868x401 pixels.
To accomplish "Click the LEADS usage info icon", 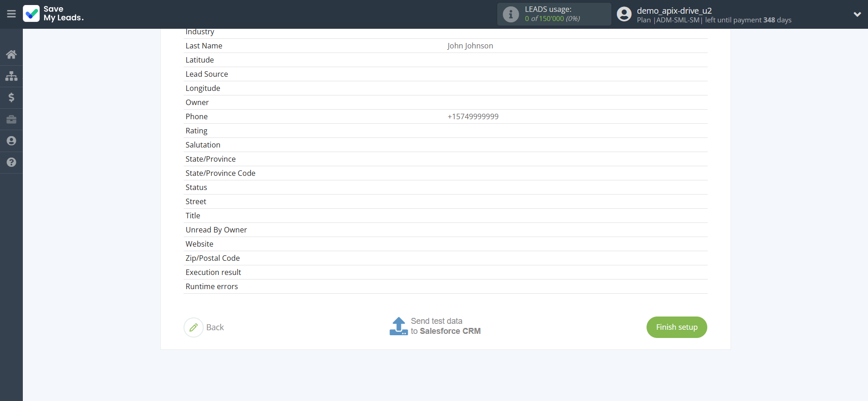I will [510, 15].
